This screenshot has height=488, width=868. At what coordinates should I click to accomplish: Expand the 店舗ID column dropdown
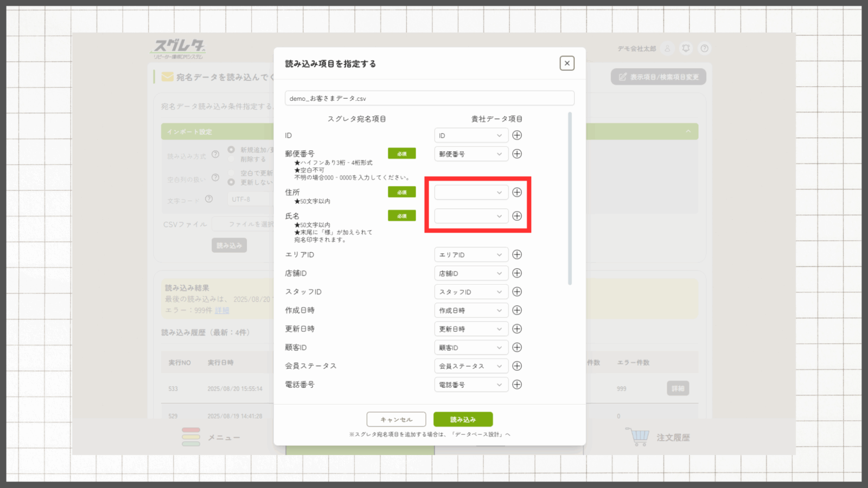[x=471, y=273]
